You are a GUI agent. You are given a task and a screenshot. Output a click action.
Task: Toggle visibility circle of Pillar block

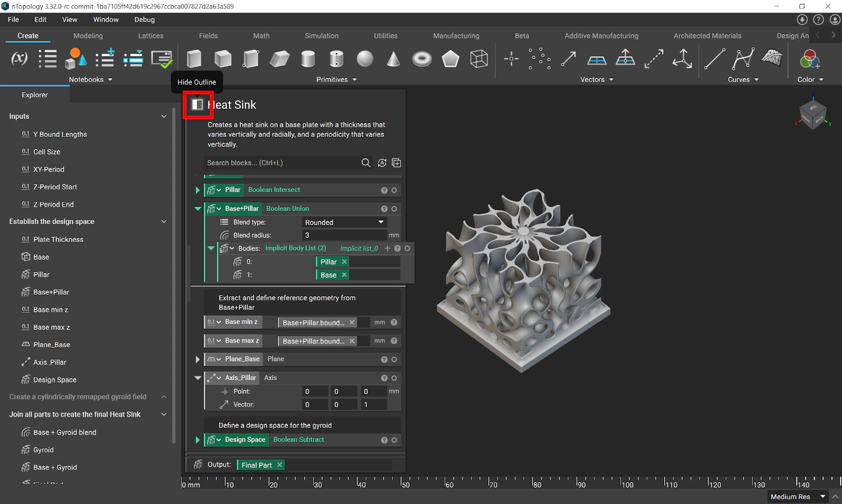[394, 190]
